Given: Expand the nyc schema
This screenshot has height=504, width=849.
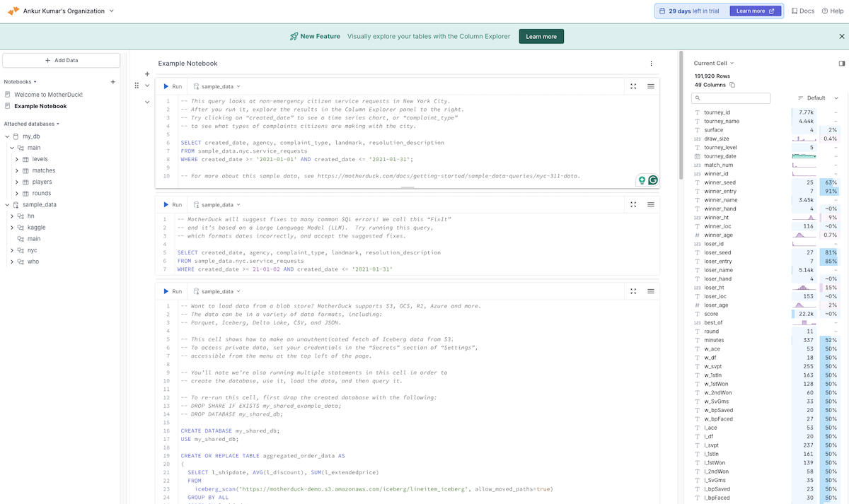Looking at the screenshot, I should tap(12, 250).
